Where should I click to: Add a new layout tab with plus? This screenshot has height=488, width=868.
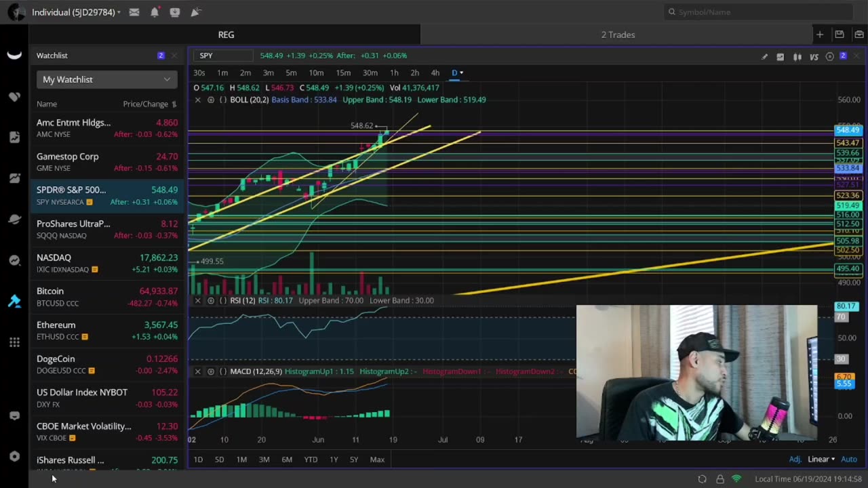(820, 35)
